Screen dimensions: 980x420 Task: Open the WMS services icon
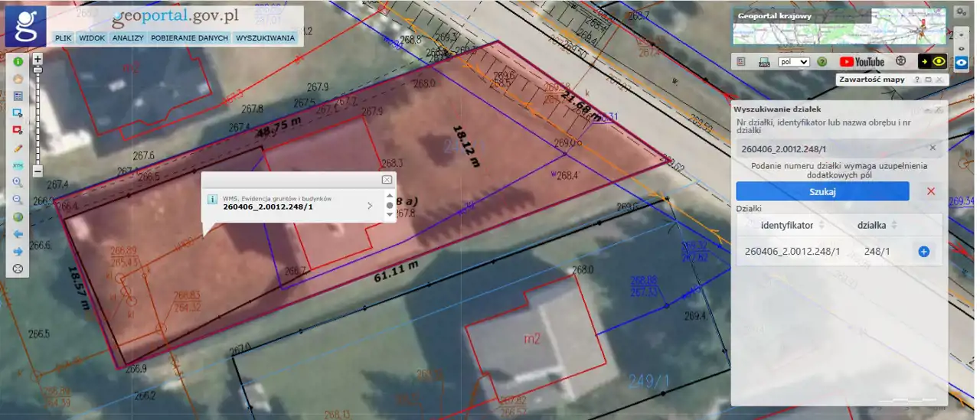pos(763,62)
